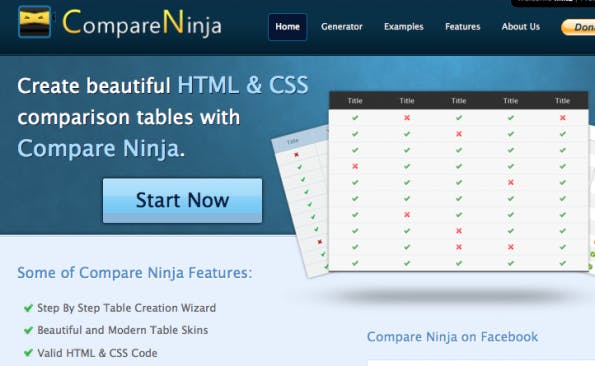Click the CompareNinja wordmark logo text

pos(142,23)
